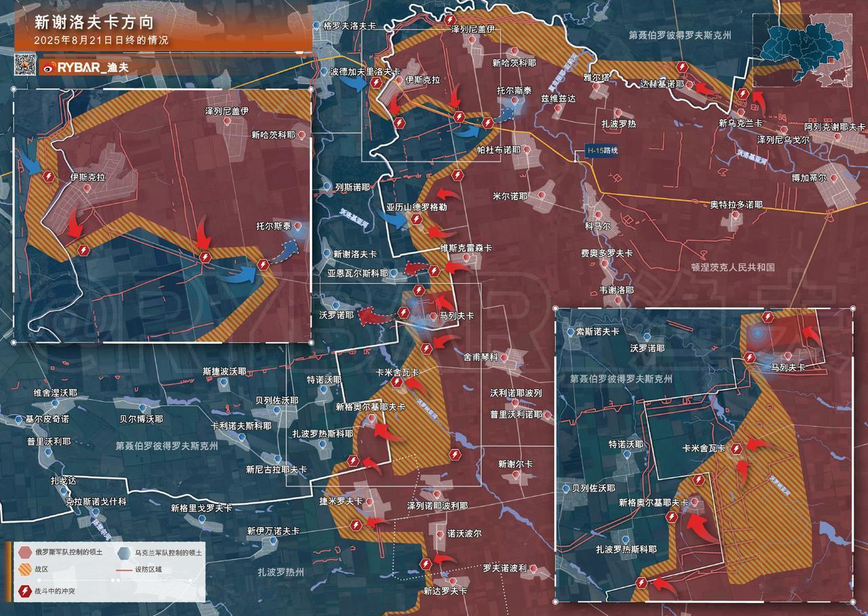Select the blue pin under 维舍涅沃耶

point(56,404)
